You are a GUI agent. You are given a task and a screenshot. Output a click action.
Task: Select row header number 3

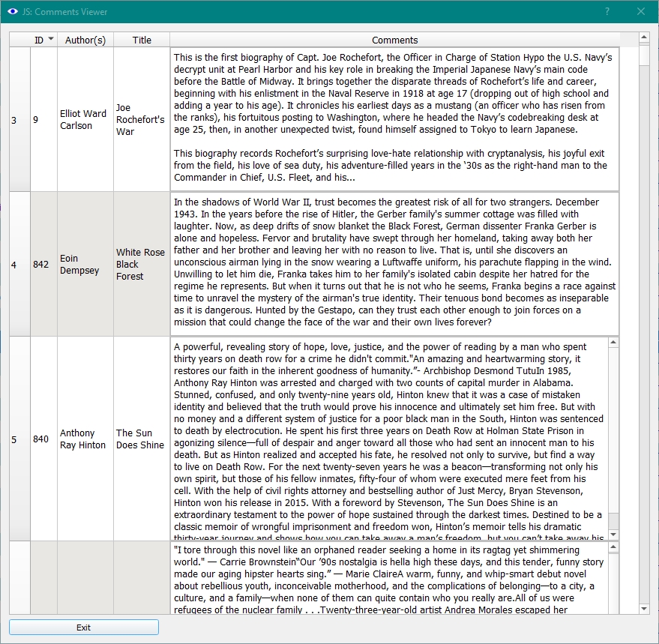(19, 120)
